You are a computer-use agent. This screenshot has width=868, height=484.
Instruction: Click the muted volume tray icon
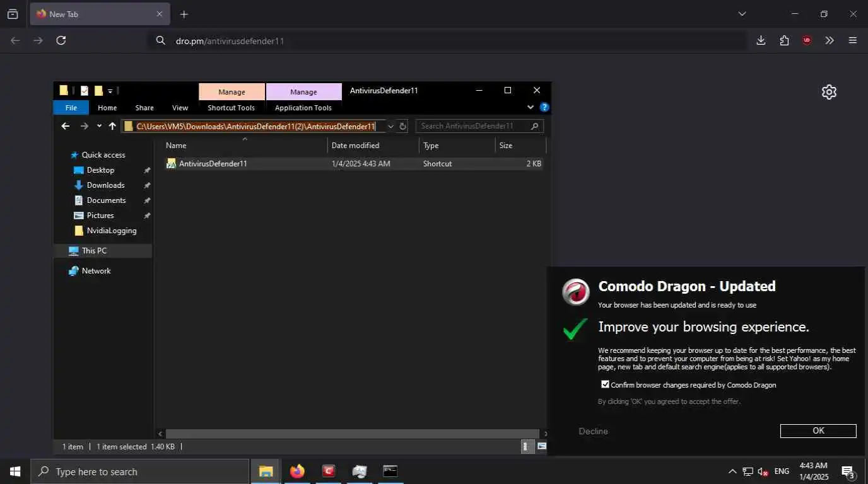pyautogui.click(x=763, y=471)
